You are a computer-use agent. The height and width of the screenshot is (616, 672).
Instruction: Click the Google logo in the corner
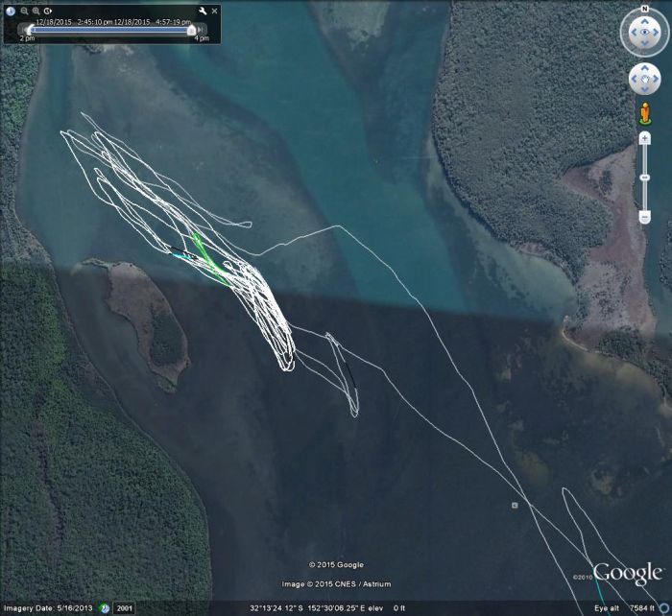(x=628, y=574)
